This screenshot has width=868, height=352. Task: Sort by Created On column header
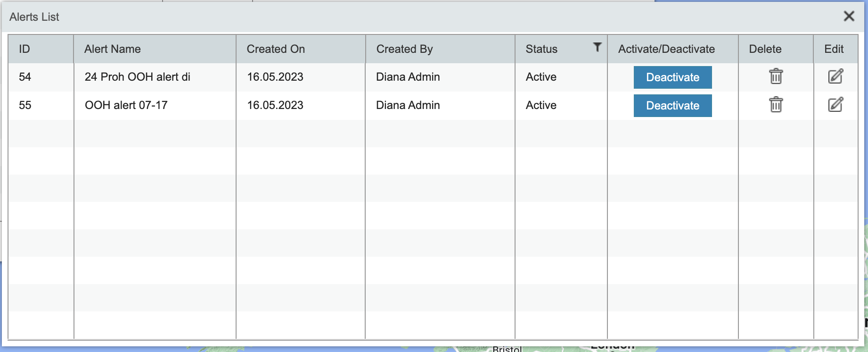point(276,49)
